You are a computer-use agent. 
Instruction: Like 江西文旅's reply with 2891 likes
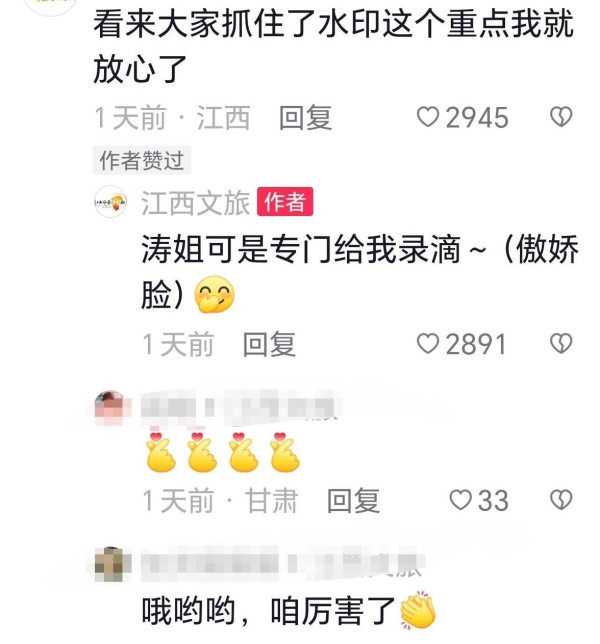click(462, 344)
